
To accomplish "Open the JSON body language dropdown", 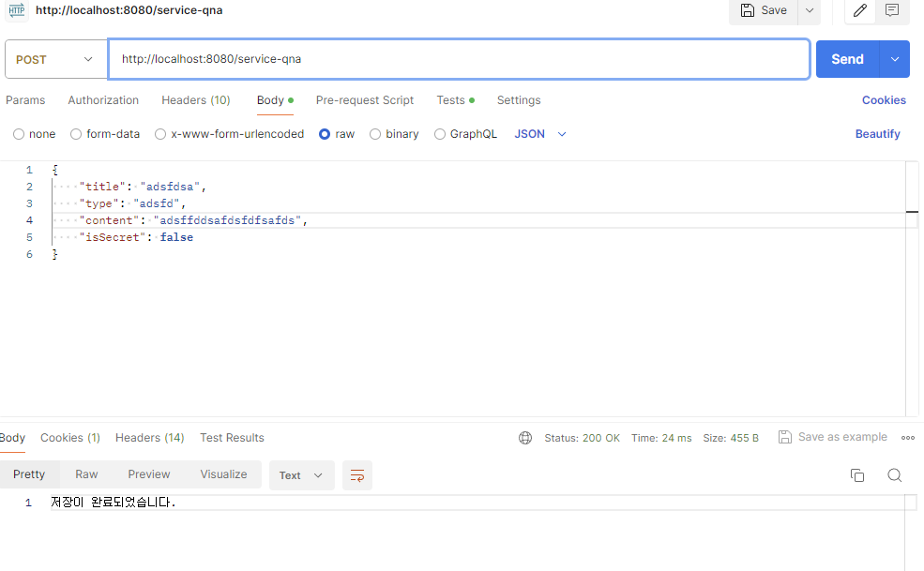I will pos(539,134).
